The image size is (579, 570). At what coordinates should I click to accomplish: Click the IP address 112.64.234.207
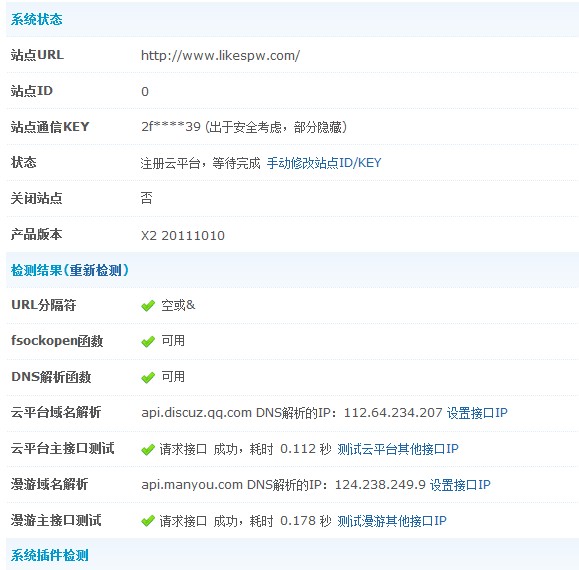tap(393, 413)
